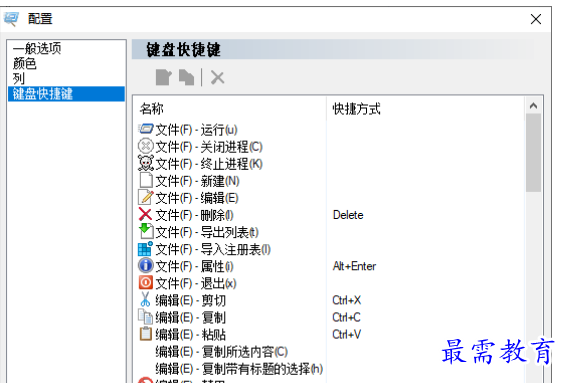
Task: Select 列 in the left list
Action: tap(18, 78)
